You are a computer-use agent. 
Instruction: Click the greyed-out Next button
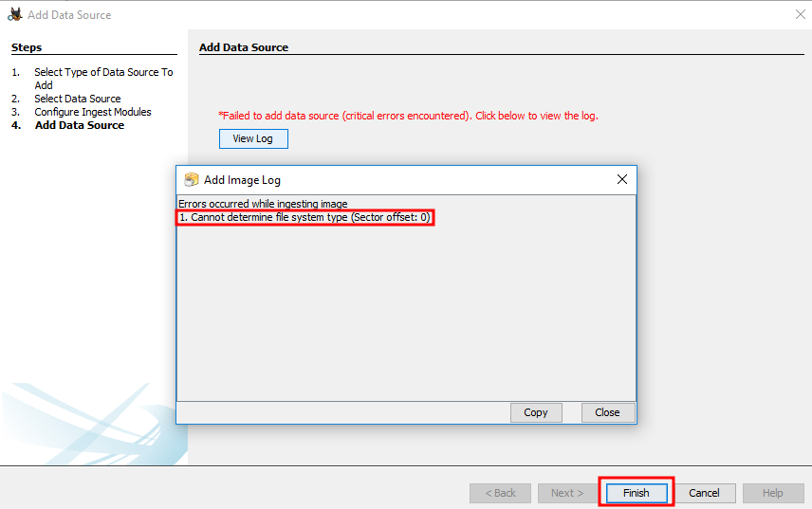click(567, 493)
